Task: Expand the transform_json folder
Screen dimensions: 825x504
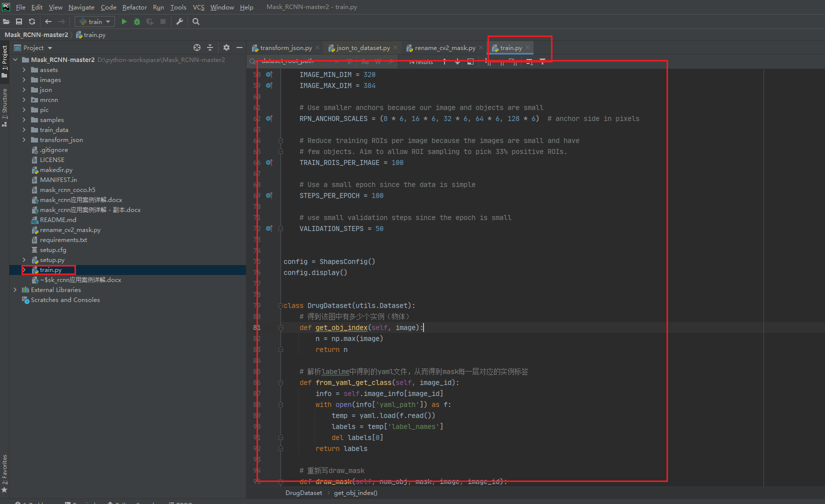Action: (24, 140)
